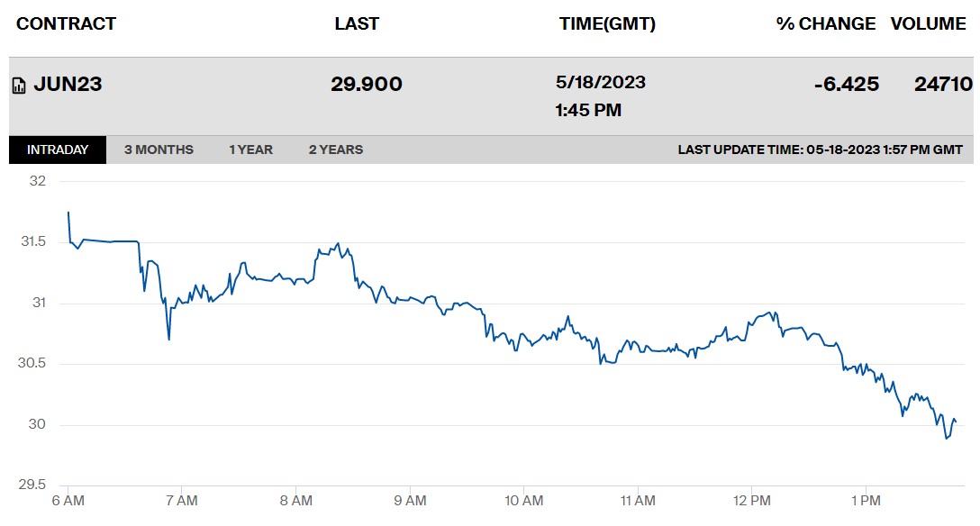Click the 31.5 price axis label
The height and width of the screenshot is (526, 980).
pyautogui.click(x=33, y=241)
